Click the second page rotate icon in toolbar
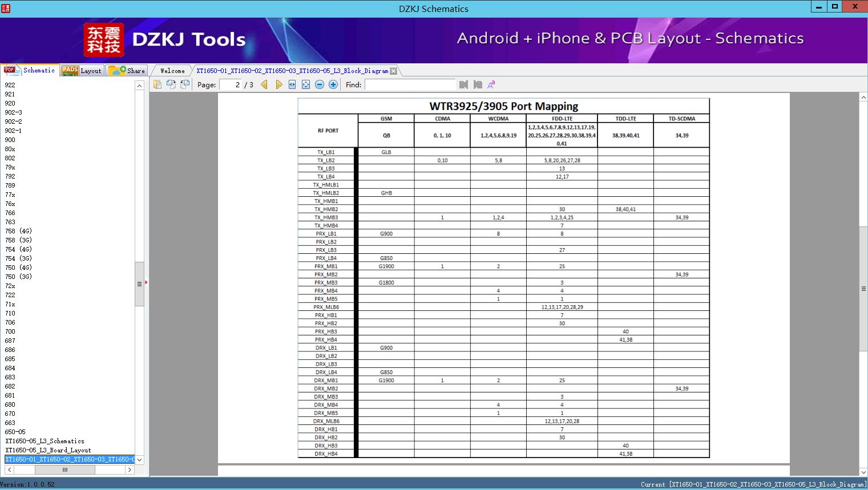The height and width of the screenshot is (490, 868). coord(171,84)
